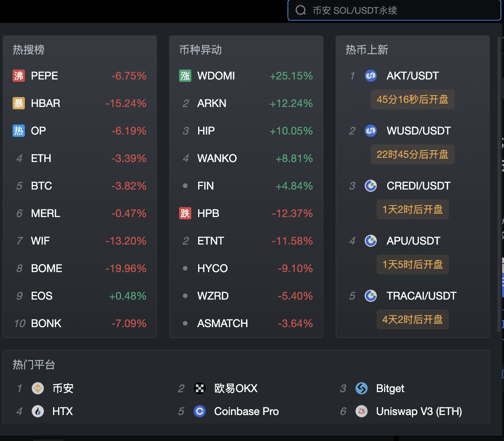
Task: Click BOME's -19.96% change value
Action: coord(126,268)
